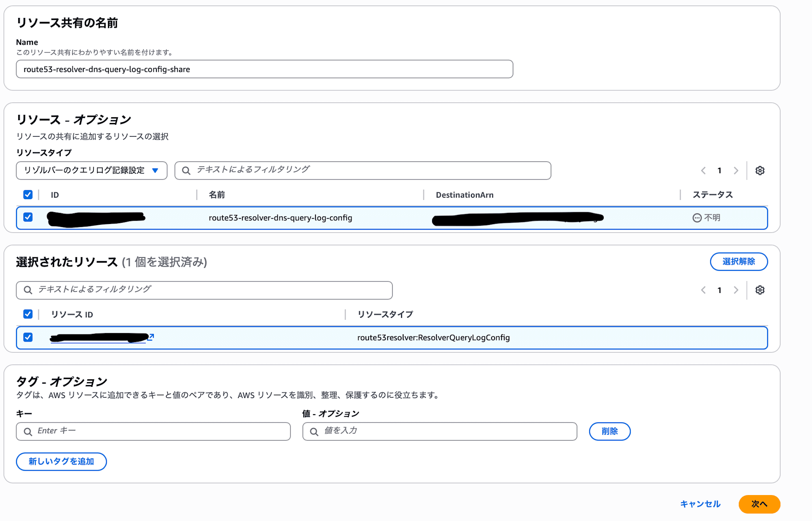
Task: Click the Name field containing route53-resolver-dns-query-log-config-share
Action: (x=264, y=69)
